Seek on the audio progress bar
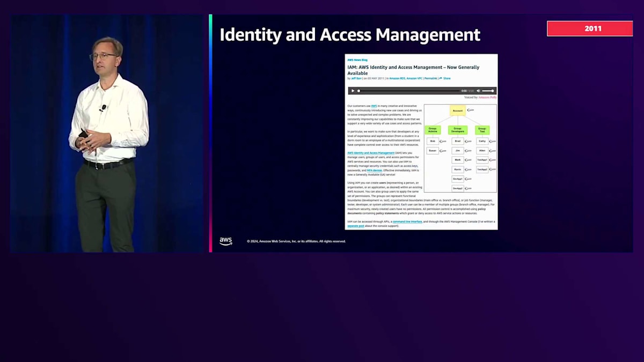The height and width of the screenshot is (362, 644). 408,91
